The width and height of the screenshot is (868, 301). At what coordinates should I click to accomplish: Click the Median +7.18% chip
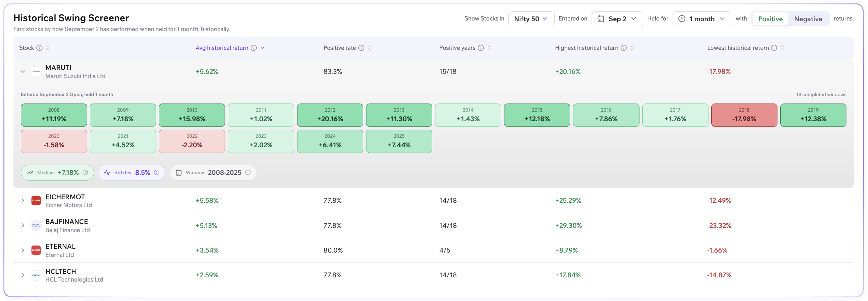57,172
